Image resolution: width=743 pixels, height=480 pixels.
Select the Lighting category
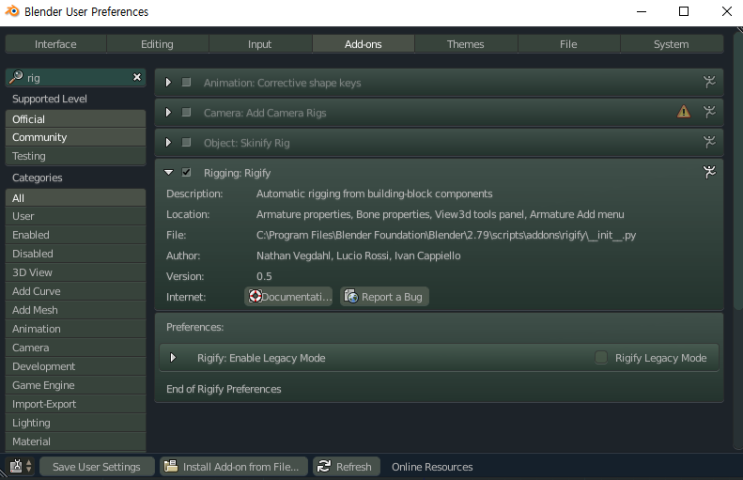tap(76, 423)
